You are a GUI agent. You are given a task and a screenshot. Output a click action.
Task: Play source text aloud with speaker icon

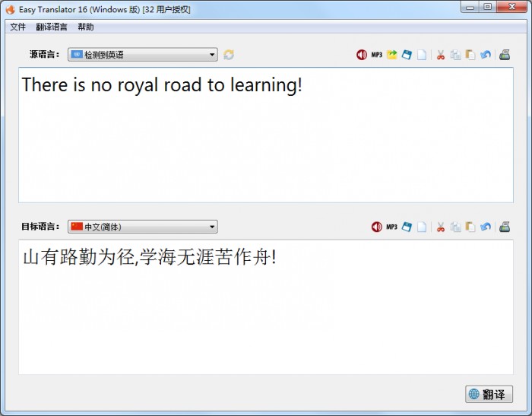point(362,55)
